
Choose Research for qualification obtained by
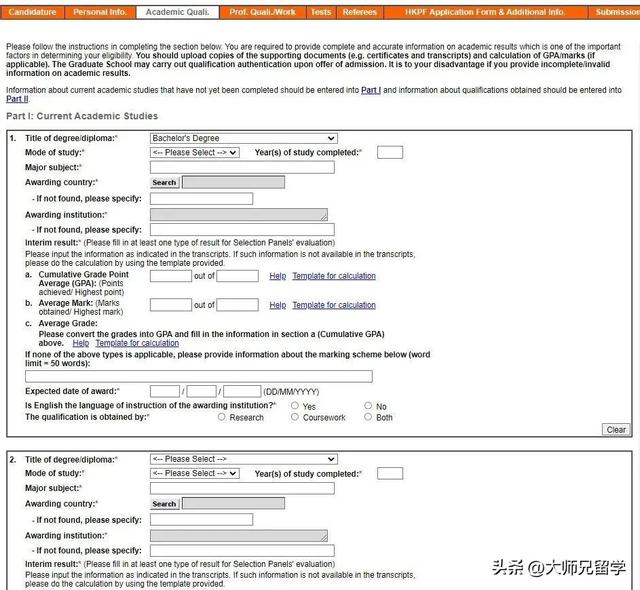pos(221,417)
